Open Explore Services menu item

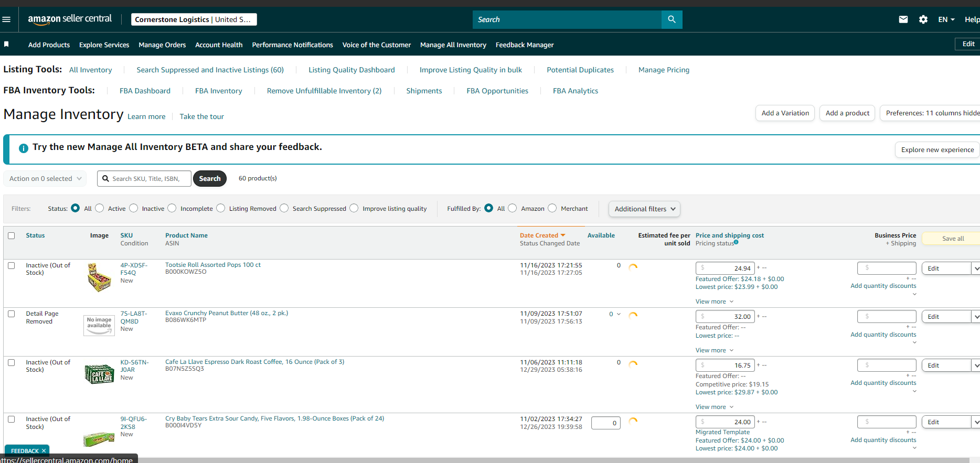[104, 45]
